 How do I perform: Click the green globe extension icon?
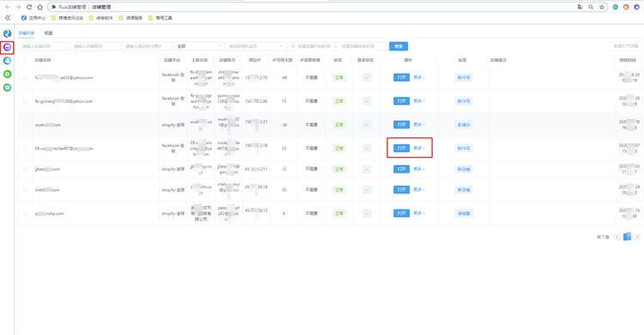616,7
